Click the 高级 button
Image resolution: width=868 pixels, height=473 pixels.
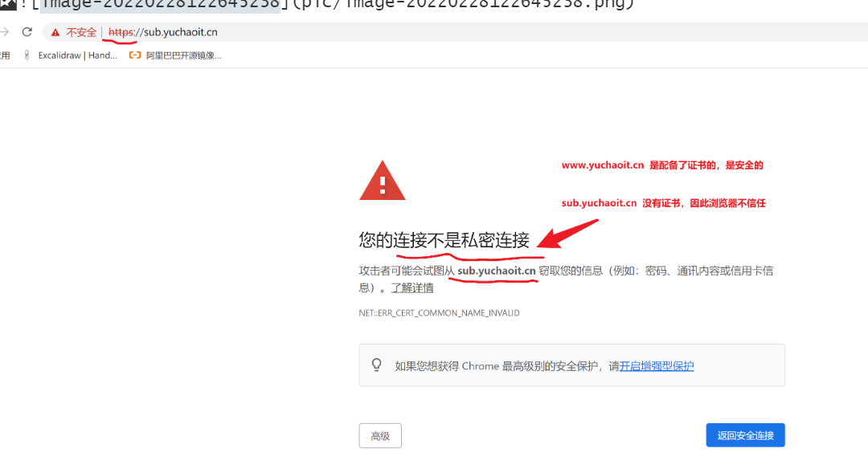point(380,435)
